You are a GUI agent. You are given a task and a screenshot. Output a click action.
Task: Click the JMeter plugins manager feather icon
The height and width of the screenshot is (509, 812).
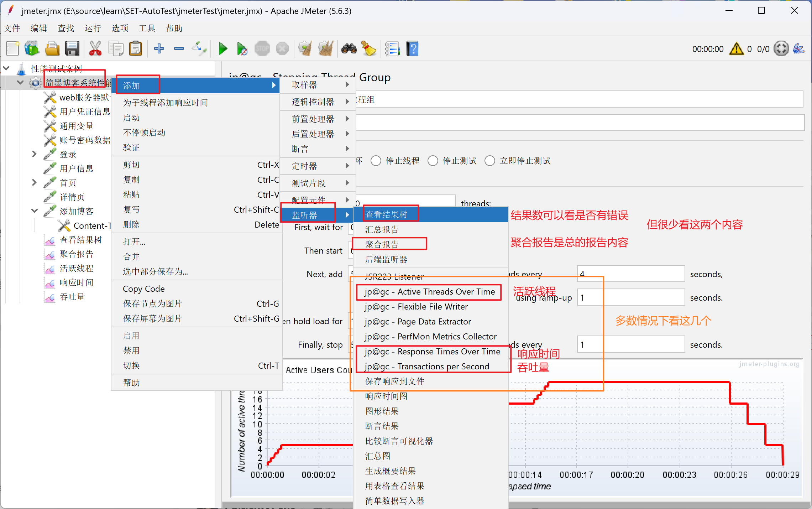coord(799,49)
